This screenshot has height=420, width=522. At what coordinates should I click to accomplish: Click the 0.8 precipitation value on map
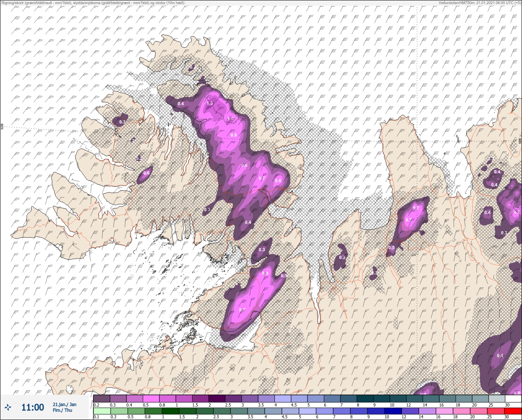point(234,135)
